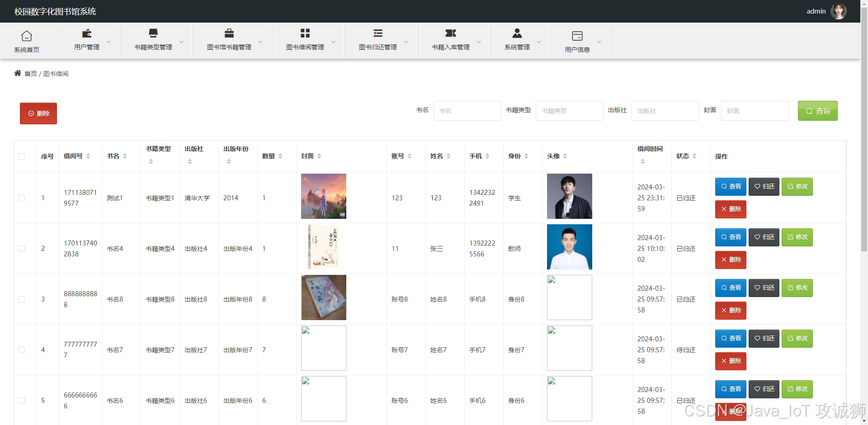Click 归还 for 书名7 row
Viewport: 868px width, 425px height.
[764, 339]
